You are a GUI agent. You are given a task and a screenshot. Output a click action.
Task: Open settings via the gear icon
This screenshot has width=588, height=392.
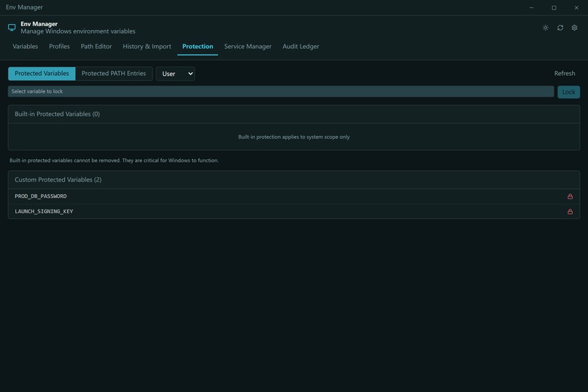click(x=574, y=28)
